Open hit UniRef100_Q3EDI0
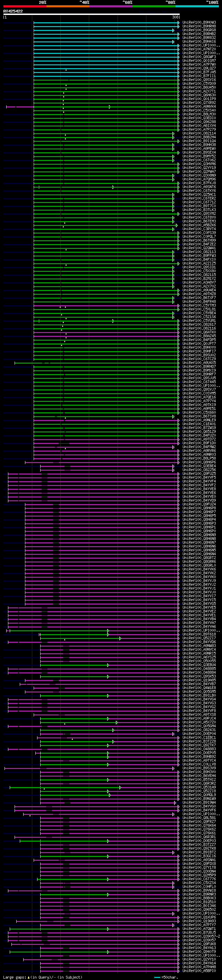The image size is (222, 980). click(199, 118)
